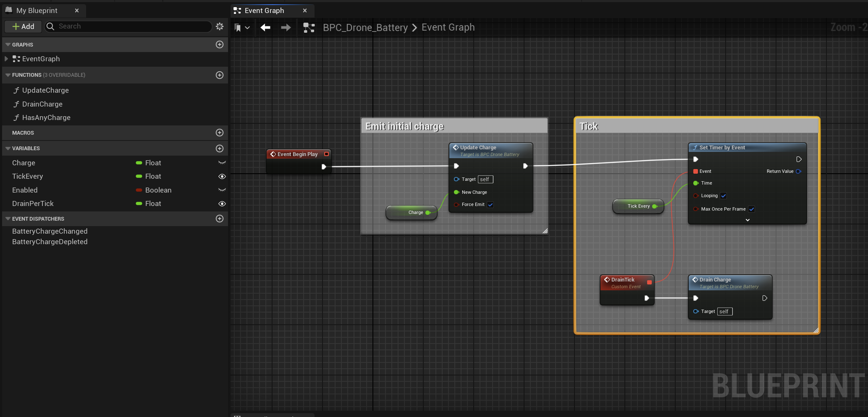This screenshot has width=868, height=417.
Task: Expand the EventGraph tree arrow
Action: (6, 59)
